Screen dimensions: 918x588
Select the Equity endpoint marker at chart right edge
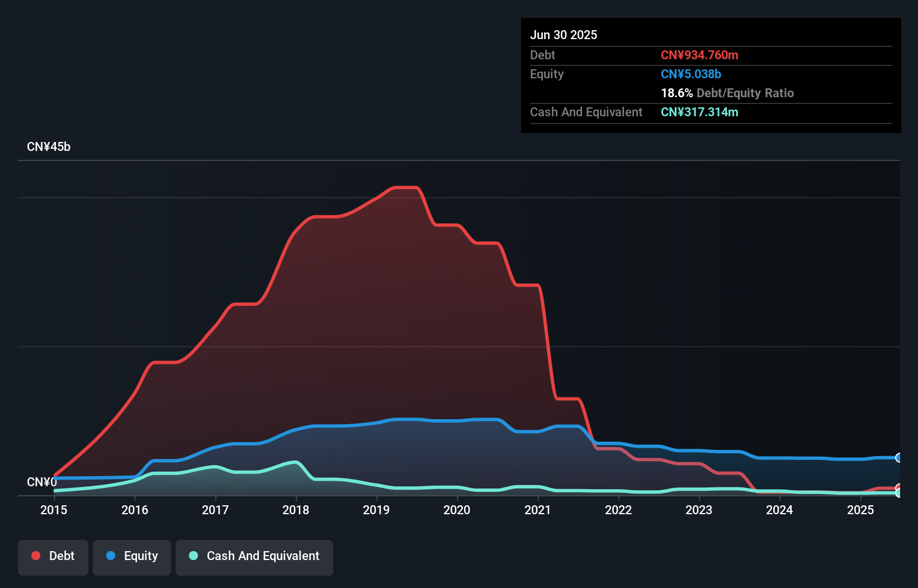[899, 458]
